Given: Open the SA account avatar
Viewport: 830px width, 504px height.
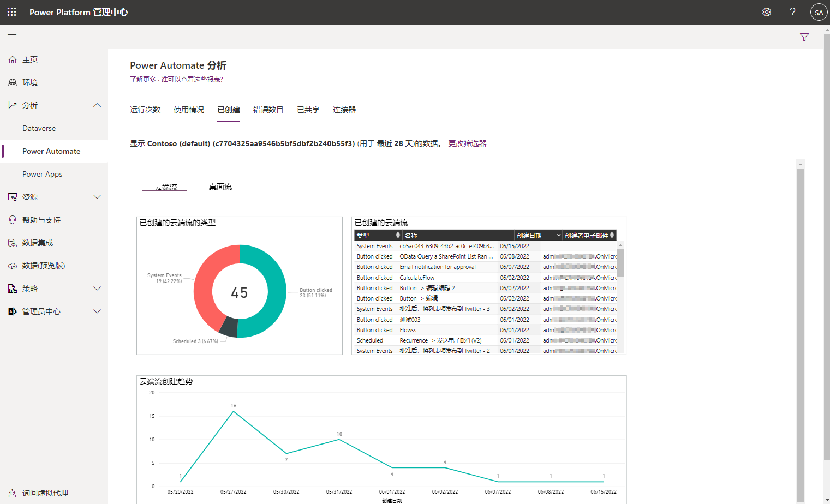Looking at the screenshot, I should [819, 13].
